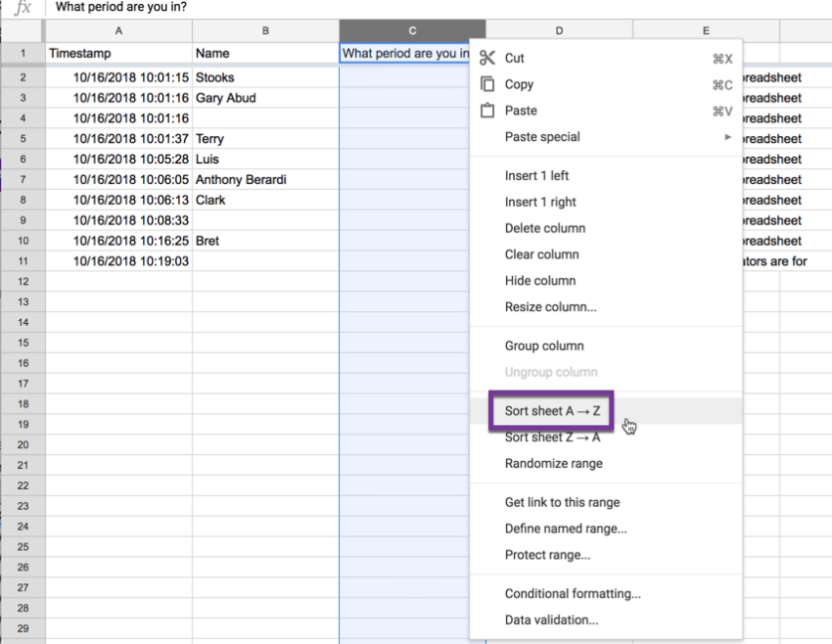Viewport: 832px width, 644px height.
Task: Click the Copy clipboard icon
Action: [487, 84]
